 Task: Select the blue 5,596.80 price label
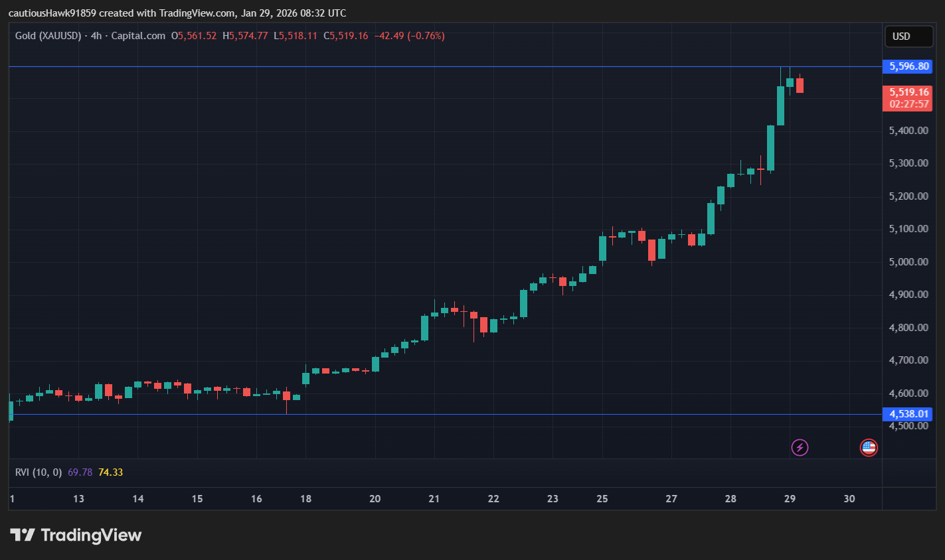click(908, 66)
